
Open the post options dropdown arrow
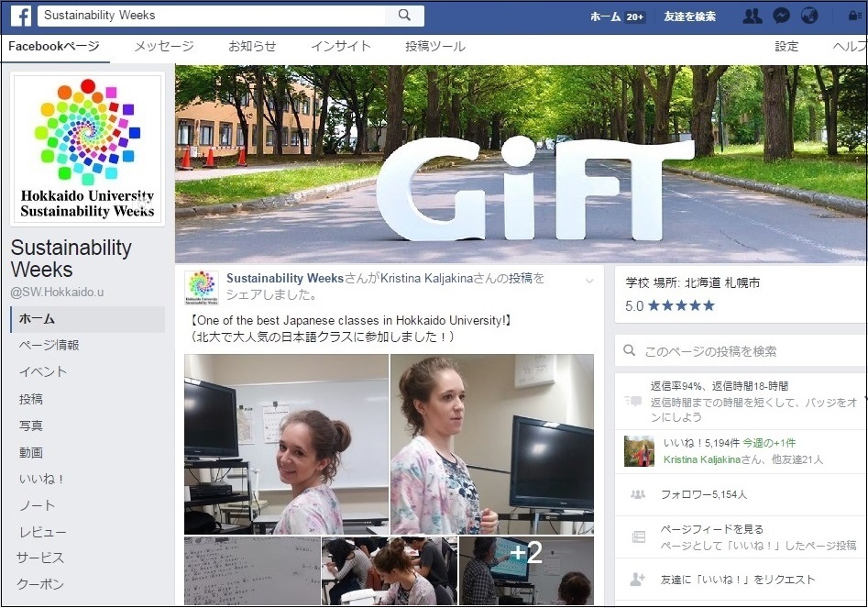(x=589, y=282)
